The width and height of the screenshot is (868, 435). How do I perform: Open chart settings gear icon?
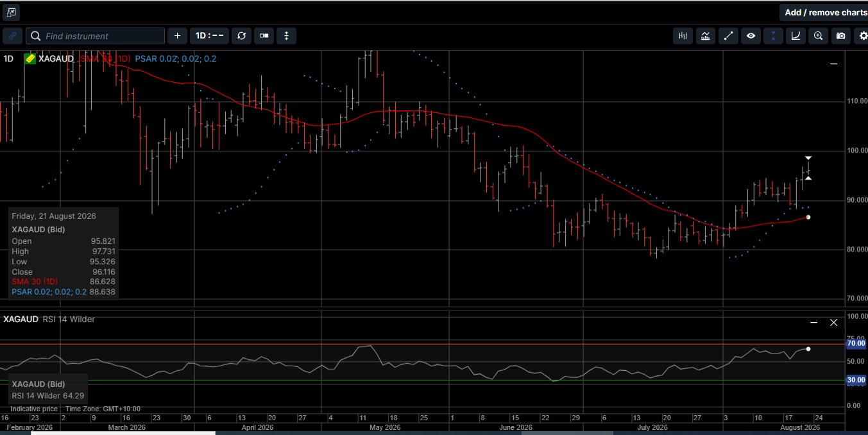pyautogui.click(x=863, y=36)
